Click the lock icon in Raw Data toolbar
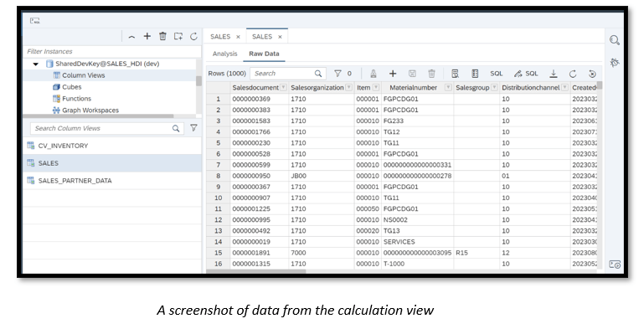This screenshot has width=644, height=334. 373,74
